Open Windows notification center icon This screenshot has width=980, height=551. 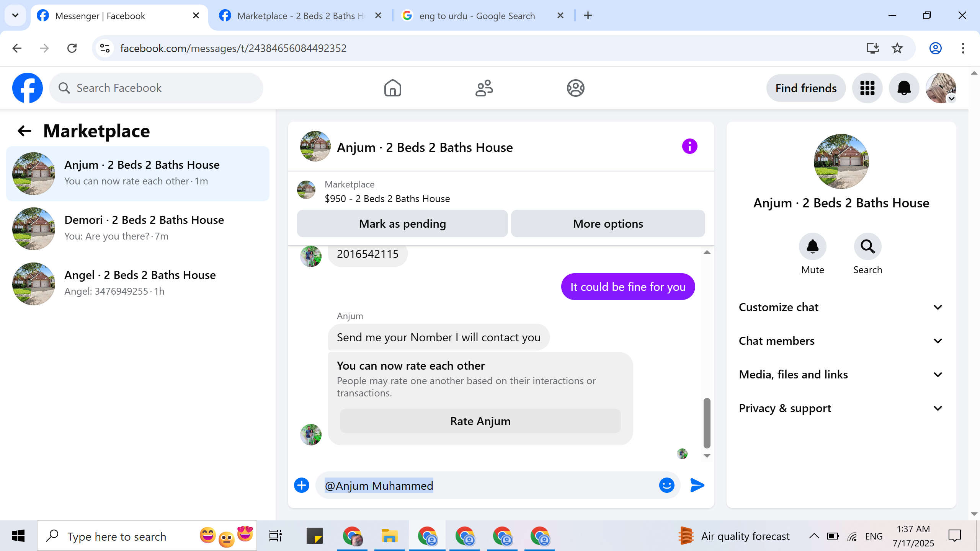[x=955, y=536]
